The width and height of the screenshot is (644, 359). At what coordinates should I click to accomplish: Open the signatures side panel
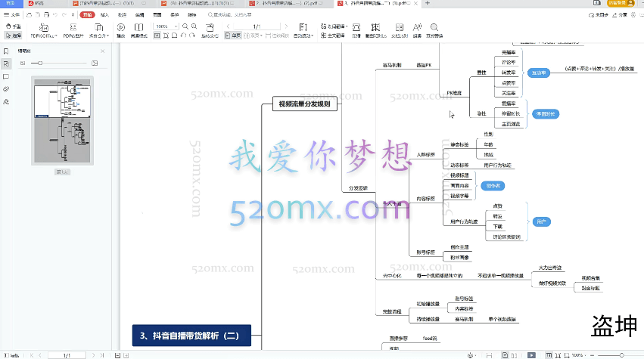click(6, 102)
